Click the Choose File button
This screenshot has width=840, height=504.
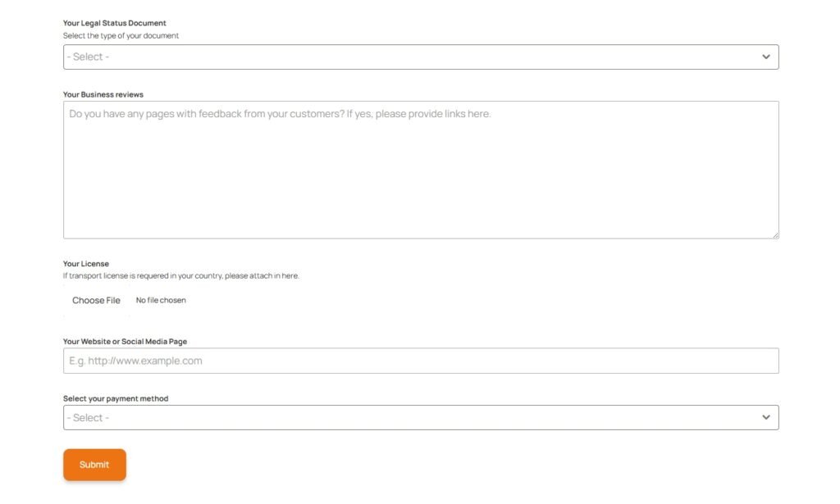point(96,300)
